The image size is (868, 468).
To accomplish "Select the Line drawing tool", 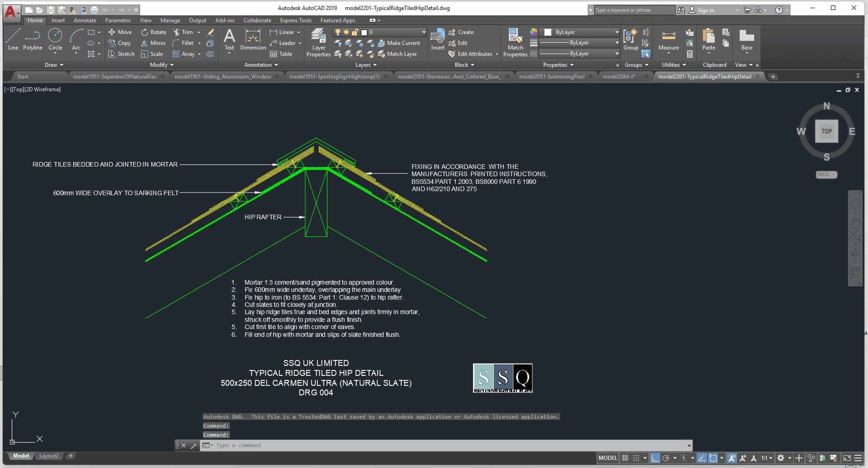I will click(13, 39).
